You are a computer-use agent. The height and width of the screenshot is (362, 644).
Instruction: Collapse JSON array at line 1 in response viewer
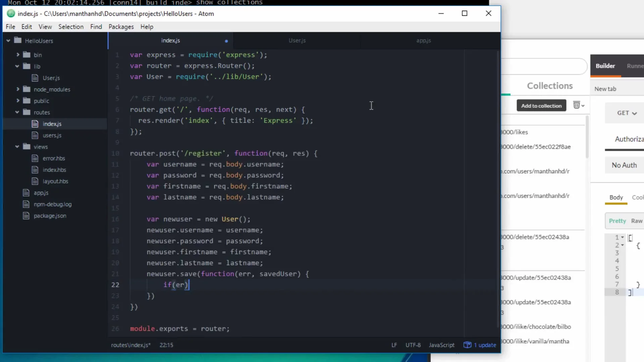622,237
